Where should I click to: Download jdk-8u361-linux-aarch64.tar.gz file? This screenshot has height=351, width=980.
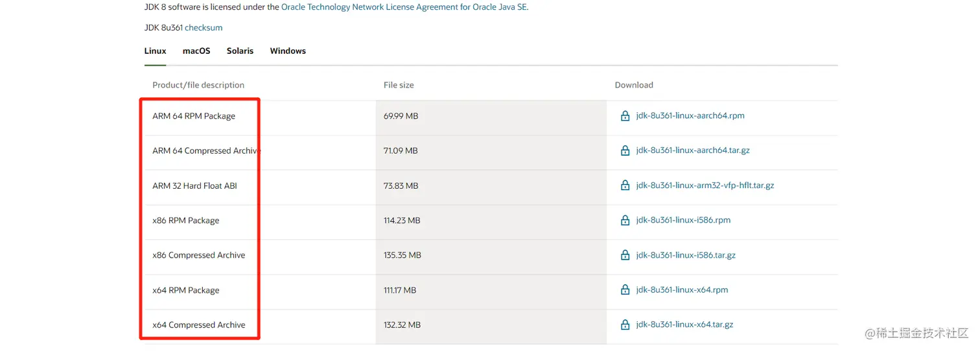[x=693, y=151]
